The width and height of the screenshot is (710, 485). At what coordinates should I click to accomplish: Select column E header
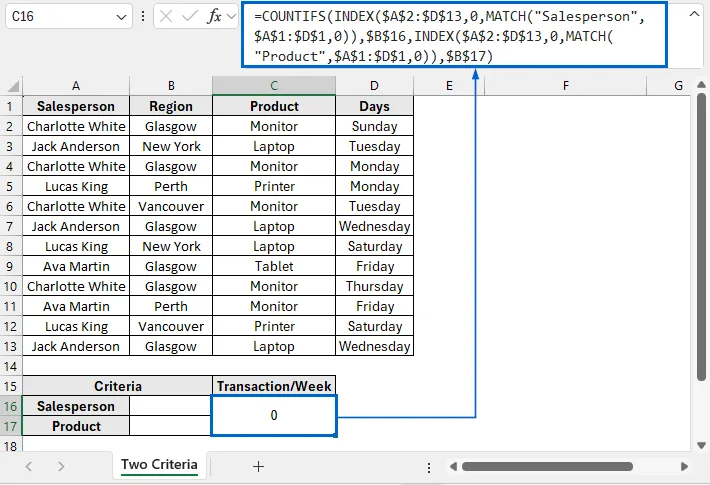(x=449, y=86)
